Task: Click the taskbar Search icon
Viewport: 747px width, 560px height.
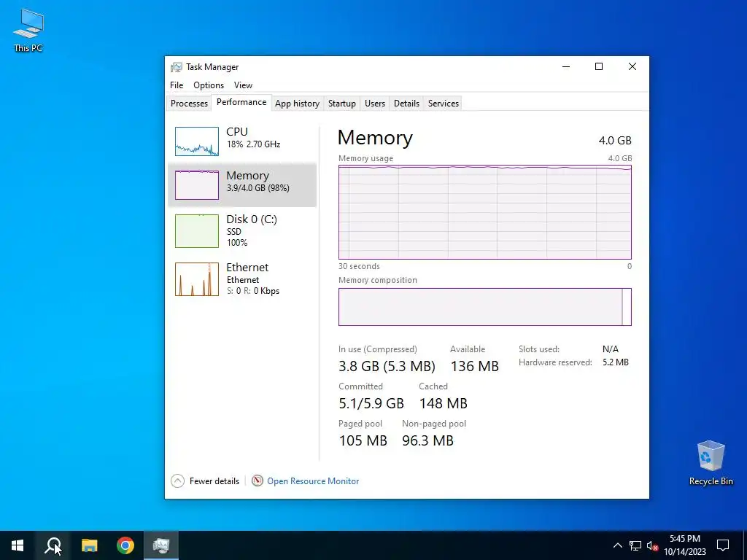Action: (53, 545)
